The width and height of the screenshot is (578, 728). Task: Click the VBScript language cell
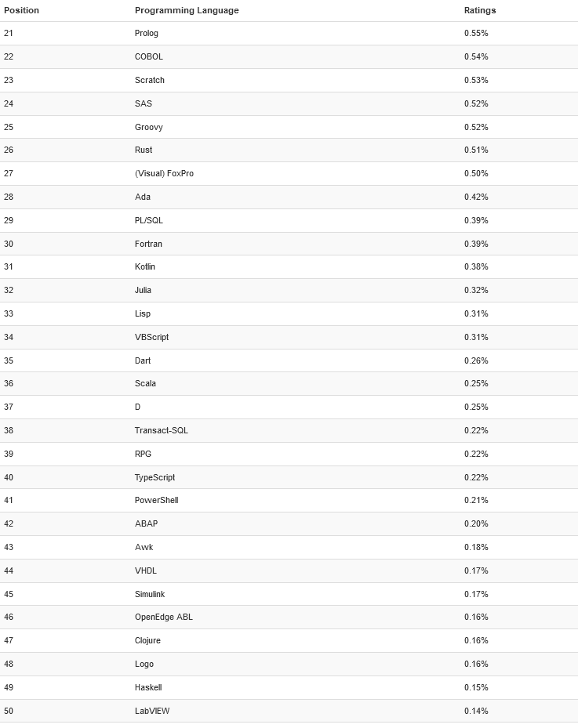[x=151, y=337]
